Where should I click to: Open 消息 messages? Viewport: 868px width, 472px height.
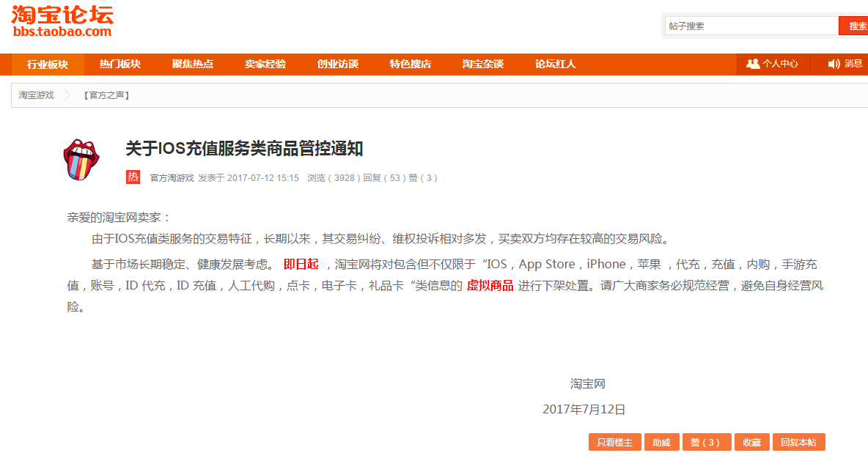845,64
